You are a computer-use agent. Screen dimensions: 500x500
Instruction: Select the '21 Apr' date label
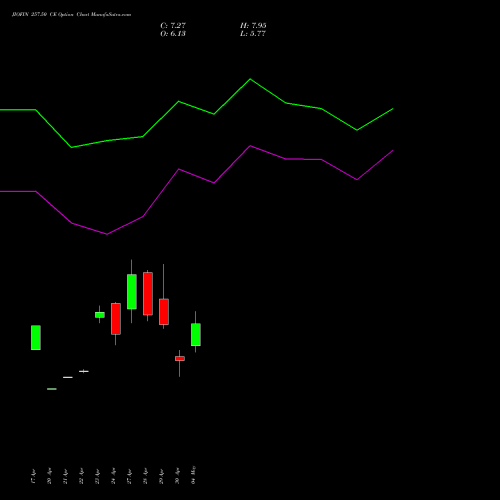pyautogui.click(x=65, y=476)
